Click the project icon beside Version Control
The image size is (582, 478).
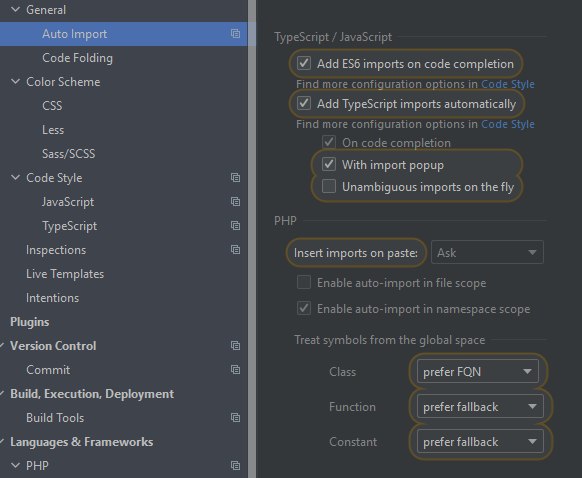point(235,346)
